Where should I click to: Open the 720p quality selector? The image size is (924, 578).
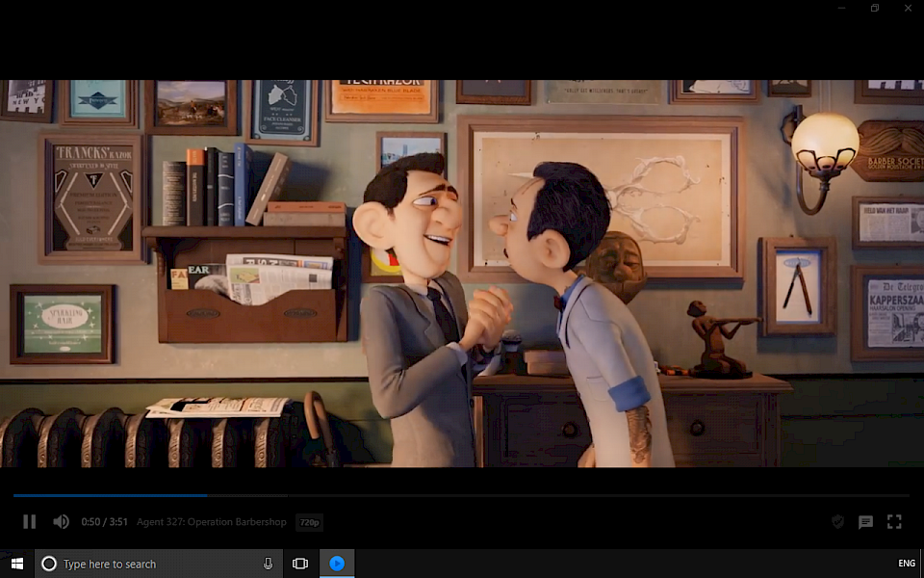(x=309, y=522)
